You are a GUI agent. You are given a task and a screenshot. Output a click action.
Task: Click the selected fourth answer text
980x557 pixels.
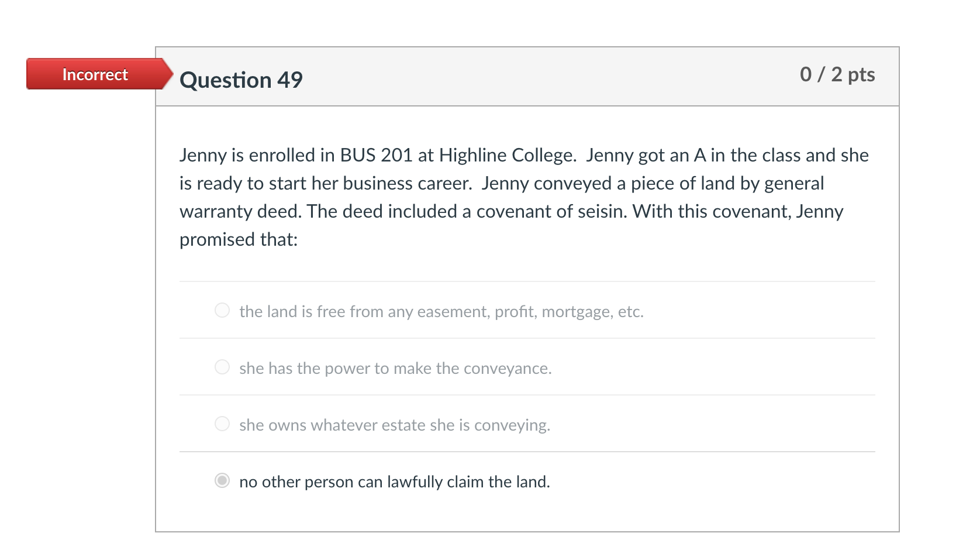click(x=395, y=481)
